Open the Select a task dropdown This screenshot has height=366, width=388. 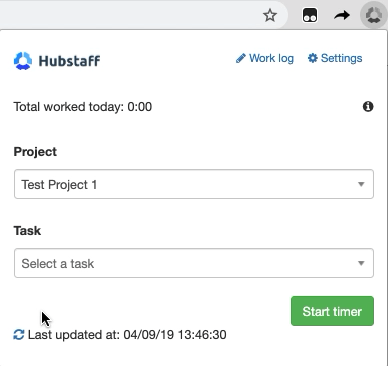194,263
